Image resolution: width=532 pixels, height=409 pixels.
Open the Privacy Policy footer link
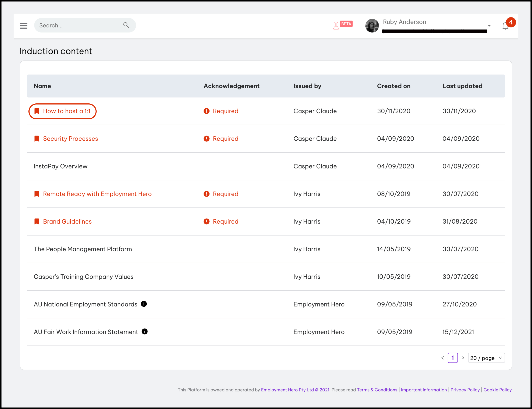point(465,390)
